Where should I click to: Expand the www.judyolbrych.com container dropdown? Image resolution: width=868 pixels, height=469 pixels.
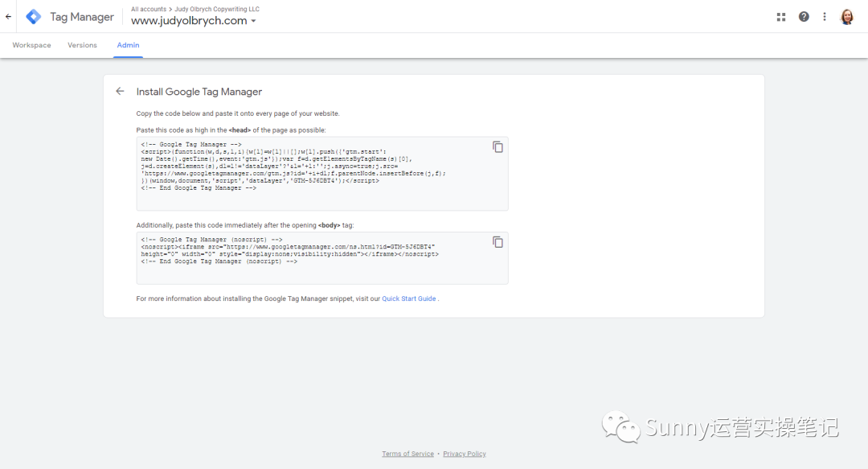[253, 22]
